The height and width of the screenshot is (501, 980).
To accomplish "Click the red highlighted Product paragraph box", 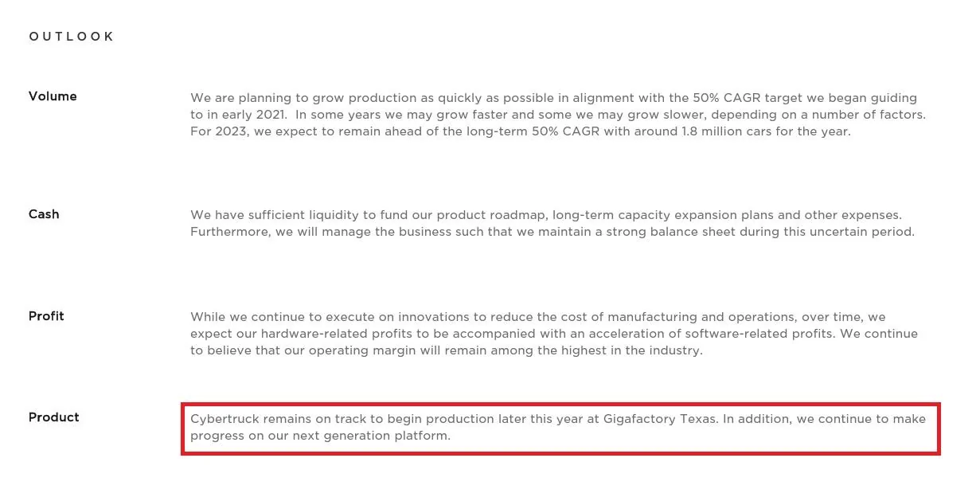I will (560, 429).
